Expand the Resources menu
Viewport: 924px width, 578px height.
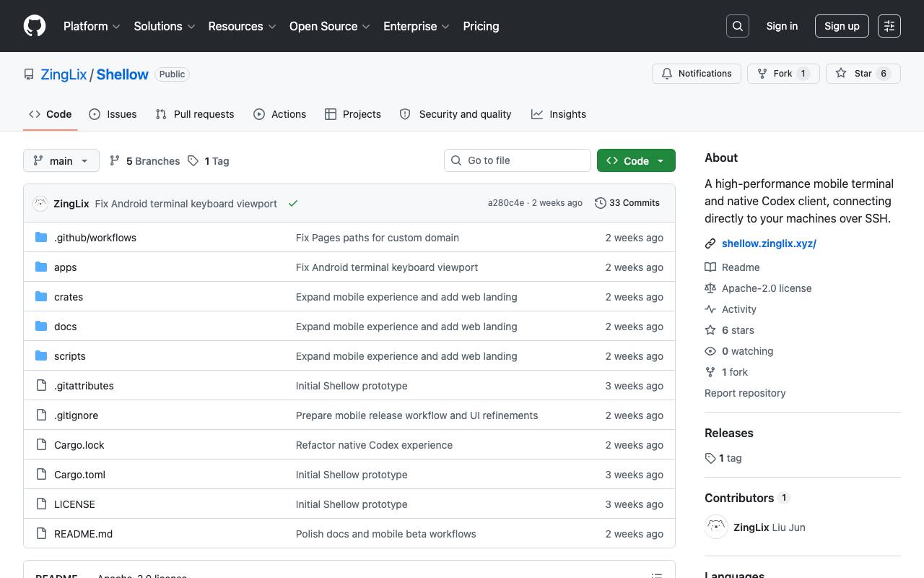[x=242, y=26]
